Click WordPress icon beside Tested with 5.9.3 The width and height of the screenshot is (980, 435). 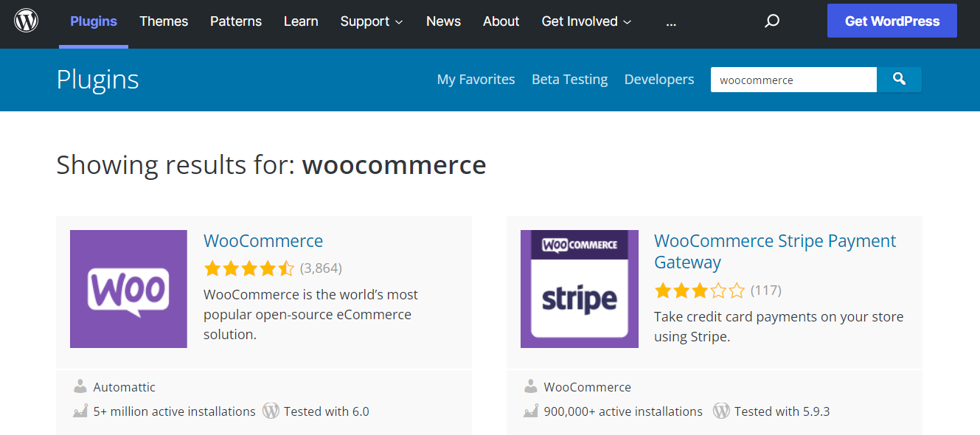coord(721,411)
